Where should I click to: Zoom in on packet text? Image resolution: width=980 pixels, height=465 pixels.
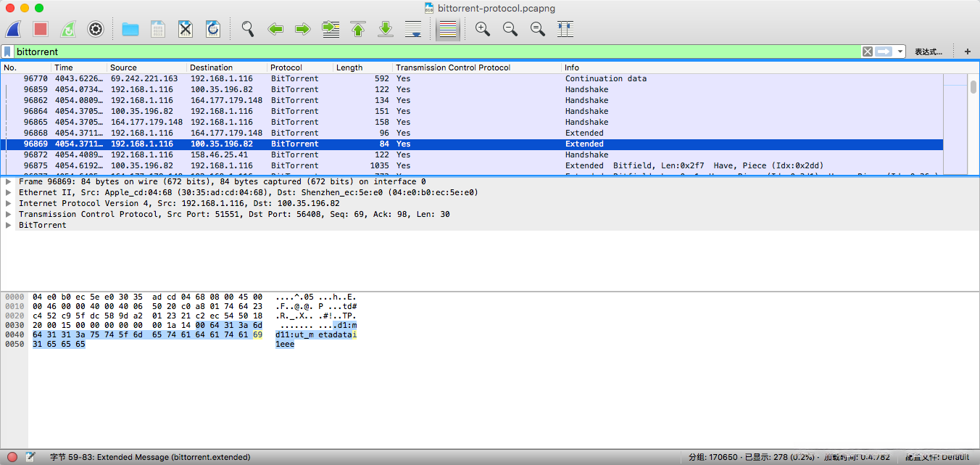coord(482,29)
